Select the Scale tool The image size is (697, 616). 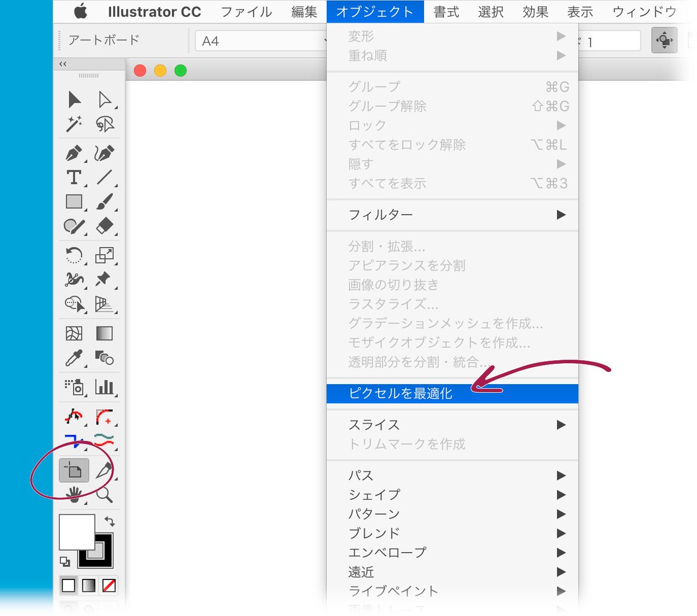pos(105,255)
